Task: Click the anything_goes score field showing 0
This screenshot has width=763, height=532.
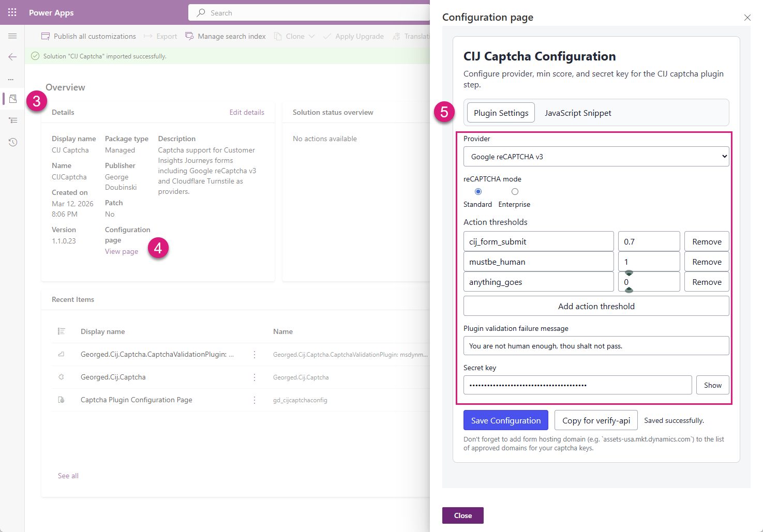Action: click(x=649, y=282)
